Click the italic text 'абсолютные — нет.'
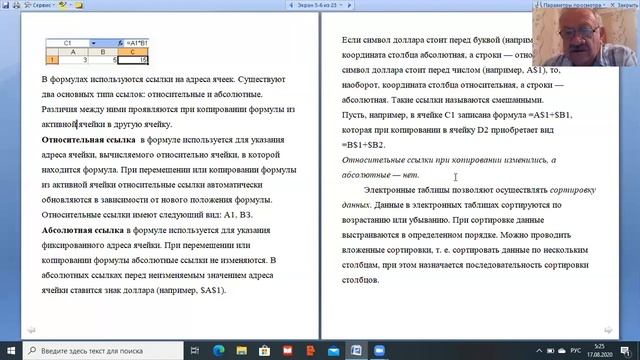This screenshot has width=640, height=360. coord(380,175)
